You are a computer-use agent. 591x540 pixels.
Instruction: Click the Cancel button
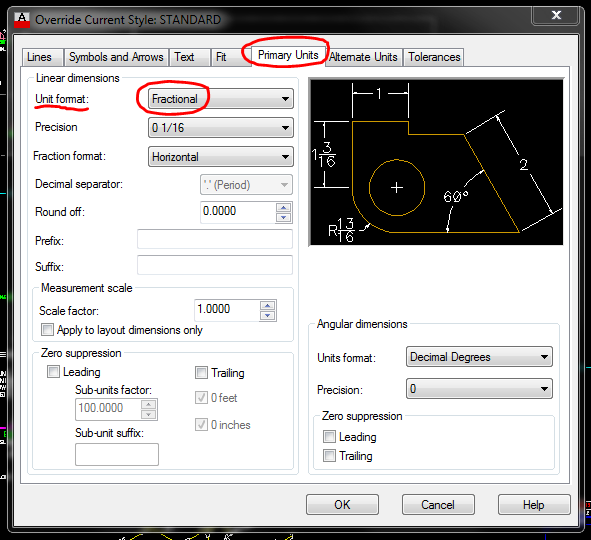pos(438,505)
